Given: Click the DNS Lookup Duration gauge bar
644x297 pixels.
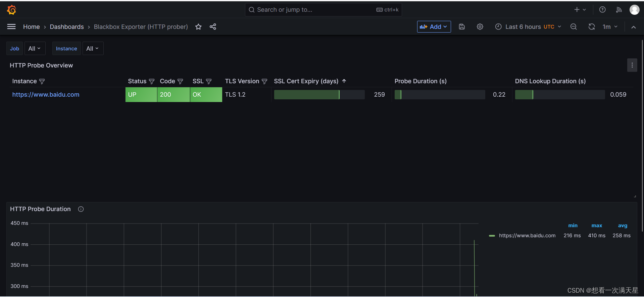Looking at the screenshot, I should (560, 95).
